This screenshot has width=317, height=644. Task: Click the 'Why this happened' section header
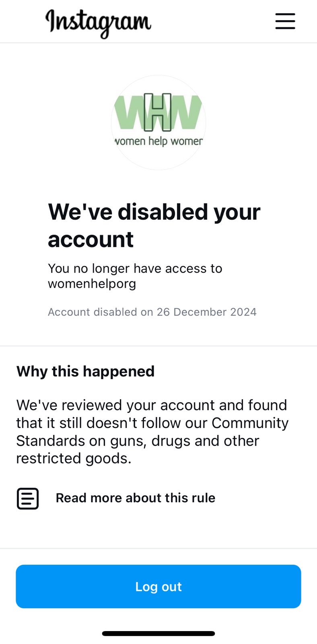(85, 371)
